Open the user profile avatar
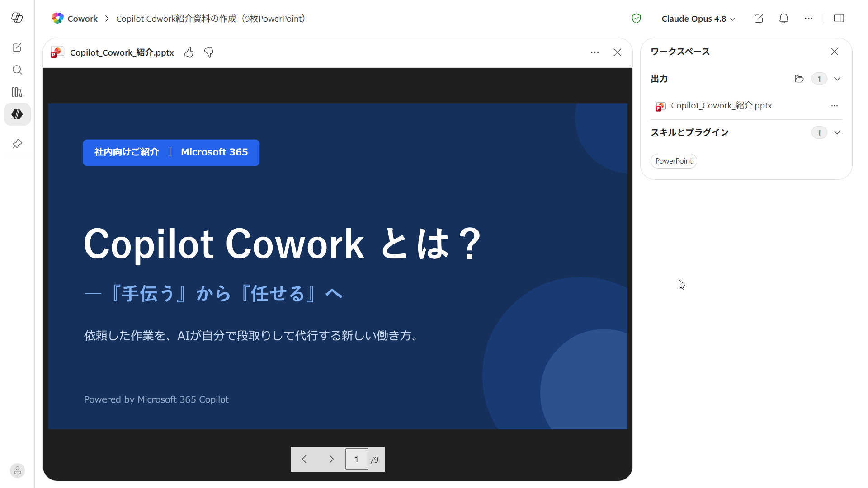The width and height of the screenshot is (868, 488). click(17, 470)
